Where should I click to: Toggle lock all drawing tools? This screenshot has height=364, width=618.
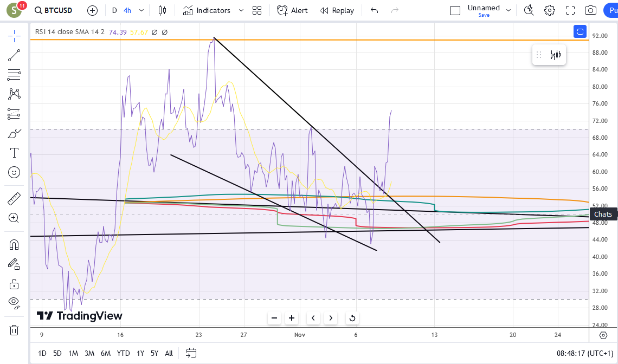pos(14,284)
